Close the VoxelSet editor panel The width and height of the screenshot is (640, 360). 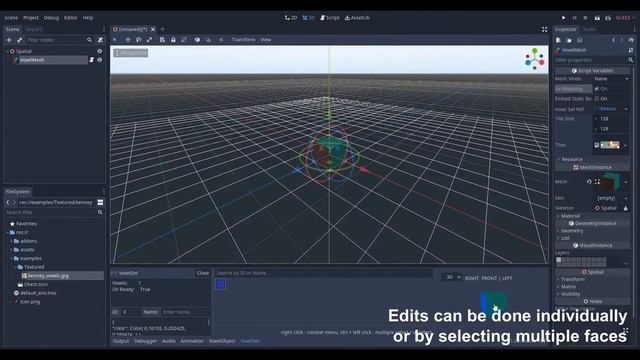(x=202, y=273)
